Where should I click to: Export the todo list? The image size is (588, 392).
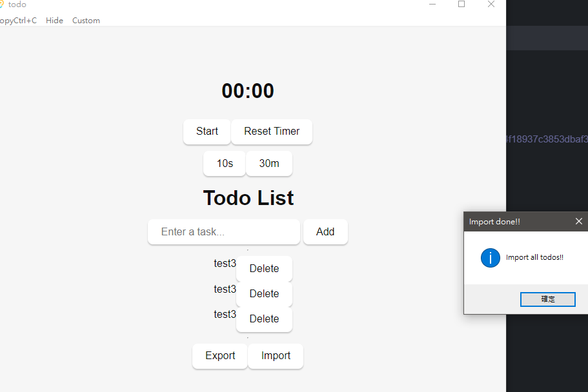pyautogui.click(x=219, y=356)
